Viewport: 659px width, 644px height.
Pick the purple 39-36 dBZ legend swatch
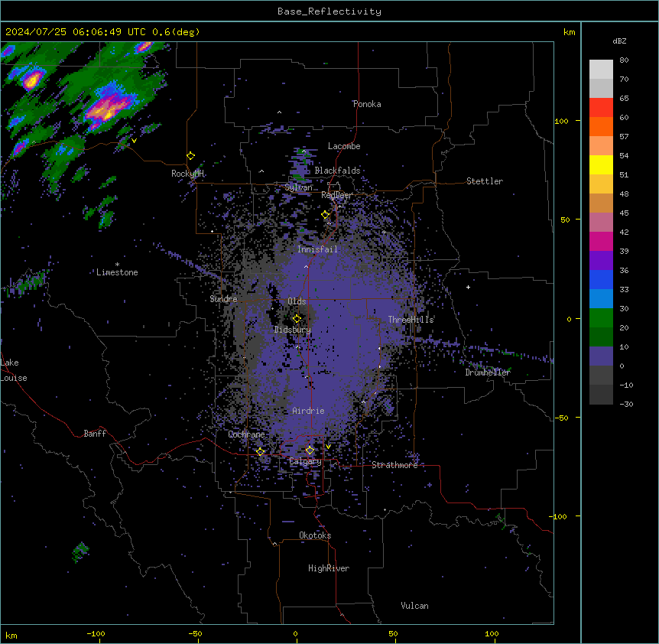tap(601, 261)
